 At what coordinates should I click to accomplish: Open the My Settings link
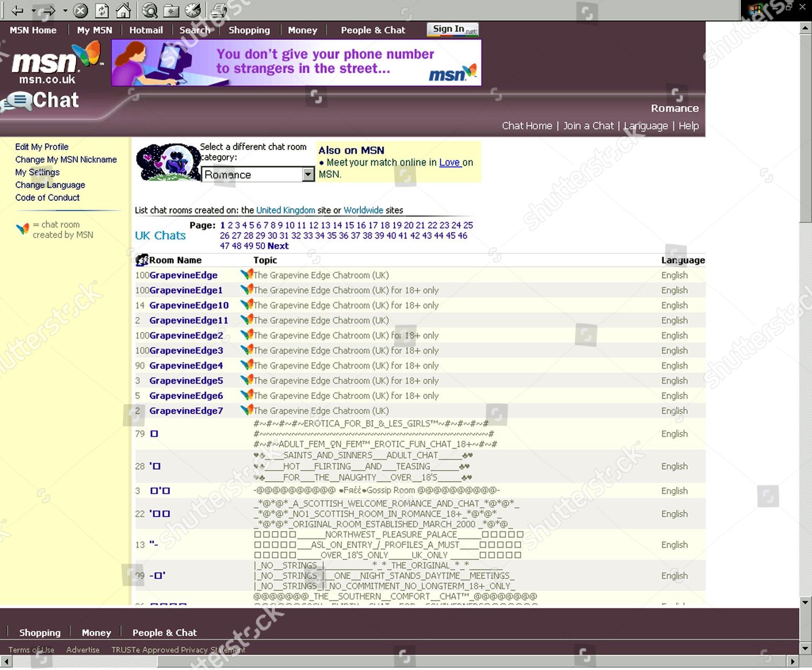point(37,172)
